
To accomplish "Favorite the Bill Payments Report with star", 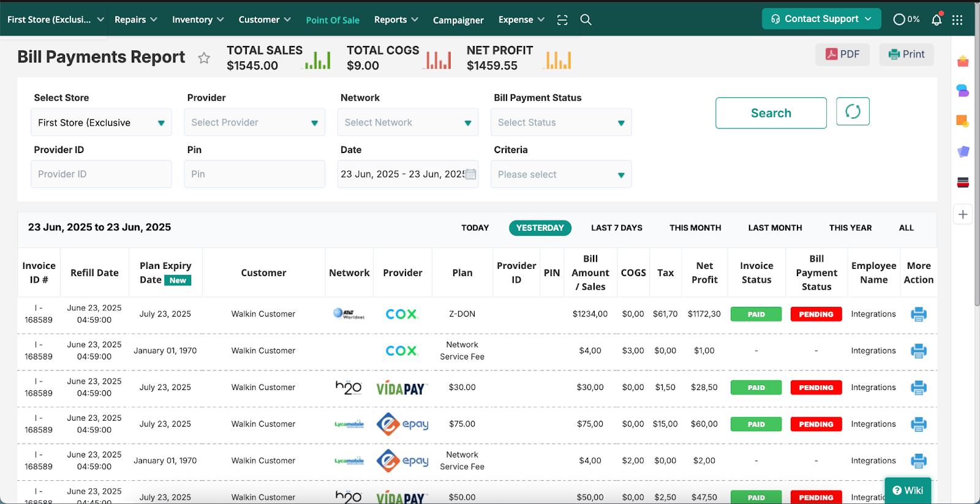I will 204,58.
